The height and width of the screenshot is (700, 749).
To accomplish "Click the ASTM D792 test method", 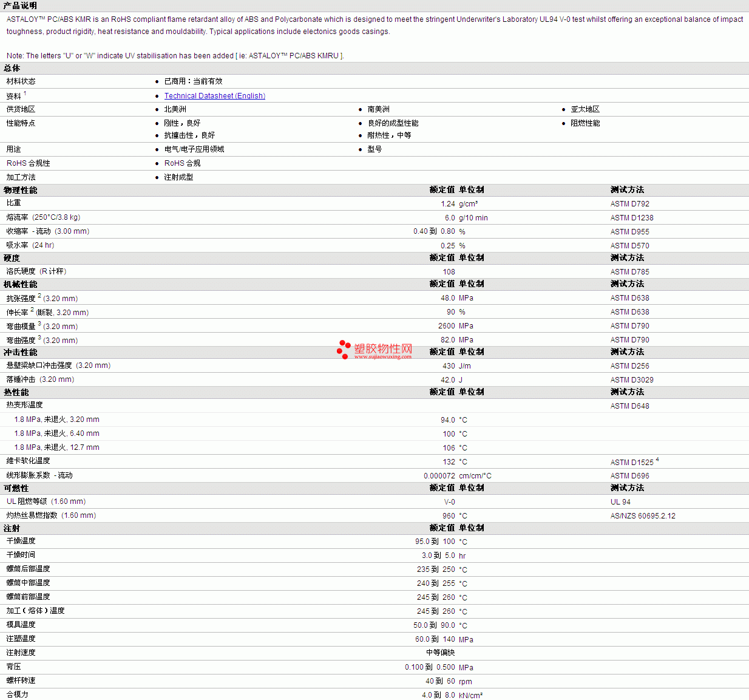I will click(630, 204).
